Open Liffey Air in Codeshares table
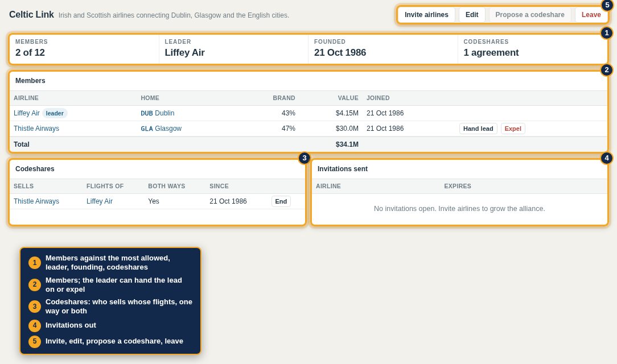 coord(100,201)
